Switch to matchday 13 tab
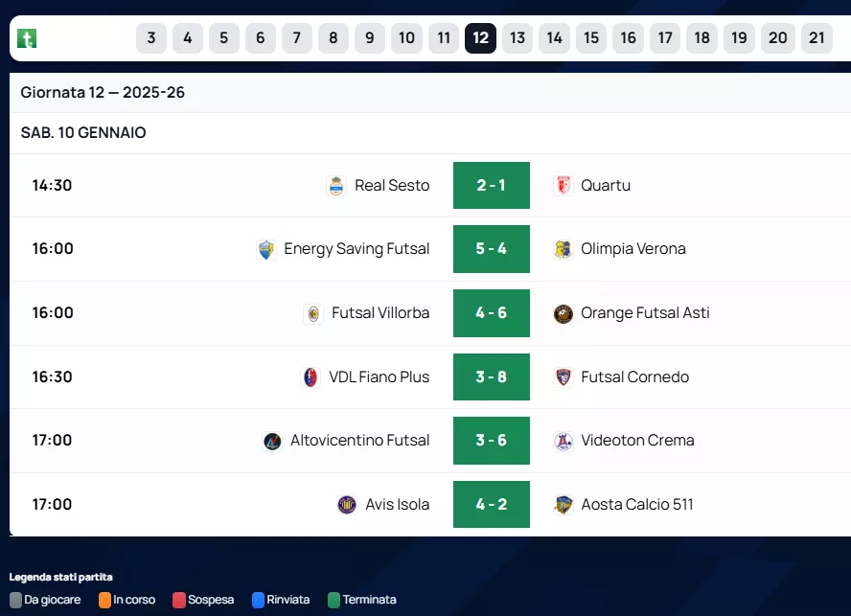This screenshot has width=851, height=616. click(x=517, y=38)
